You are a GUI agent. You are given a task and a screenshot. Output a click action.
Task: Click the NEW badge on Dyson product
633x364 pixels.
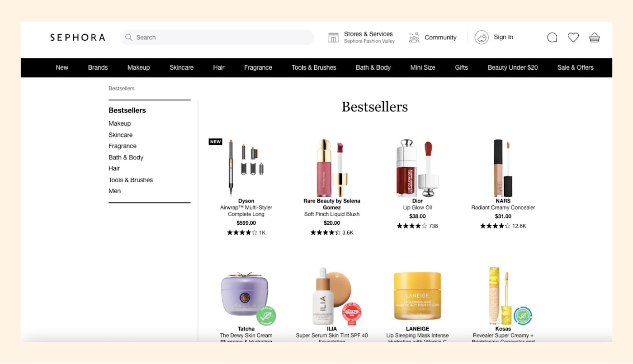coord(216,142)
